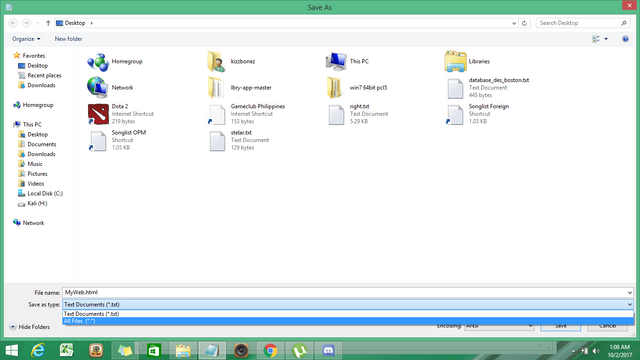Open Downloads under Favorites
Image resolution: width=640 pixels, height=360 pixels.
[37, 85]
